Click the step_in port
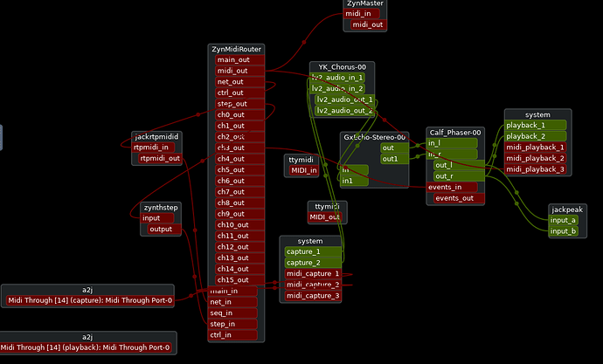Image resolution: width=603 pixels, height=364 pixels. [x=232, y=324]
